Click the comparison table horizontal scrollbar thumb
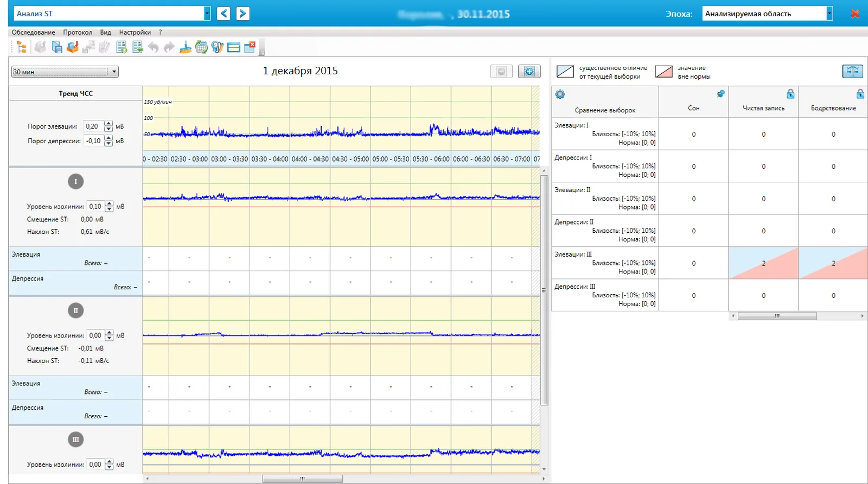 coord(777,316)
